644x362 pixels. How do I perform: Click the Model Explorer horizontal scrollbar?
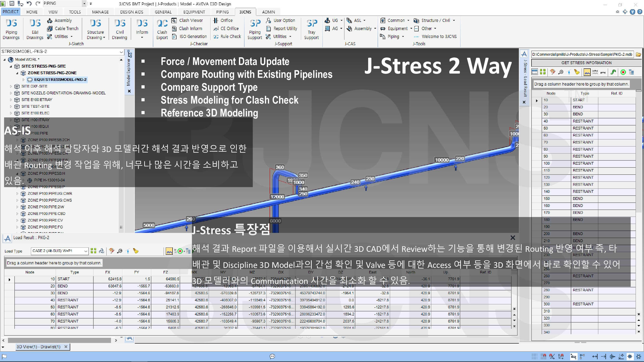59,340
